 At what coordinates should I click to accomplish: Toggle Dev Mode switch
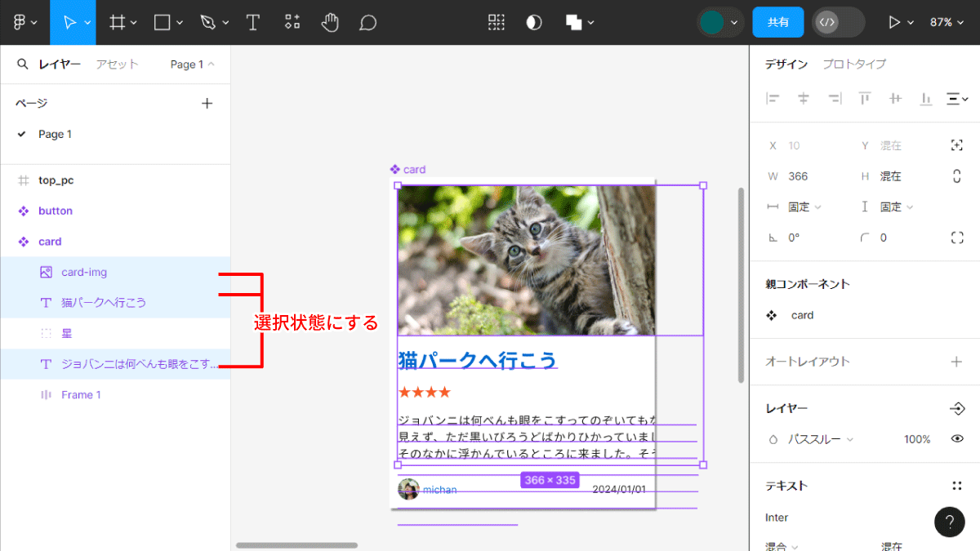pyautogui.click(x=839, y=22)
